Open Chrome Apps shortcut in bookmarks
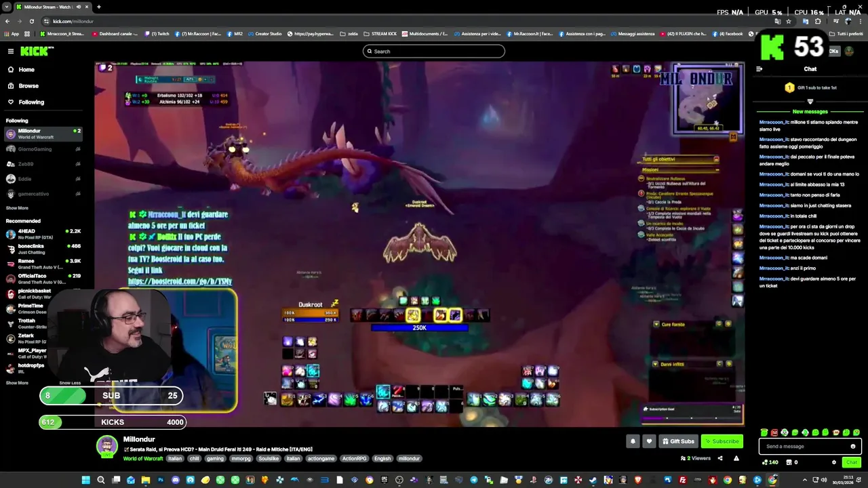This screenshot has width=868, height=488. pyautogui.click(x=12, y=34)
